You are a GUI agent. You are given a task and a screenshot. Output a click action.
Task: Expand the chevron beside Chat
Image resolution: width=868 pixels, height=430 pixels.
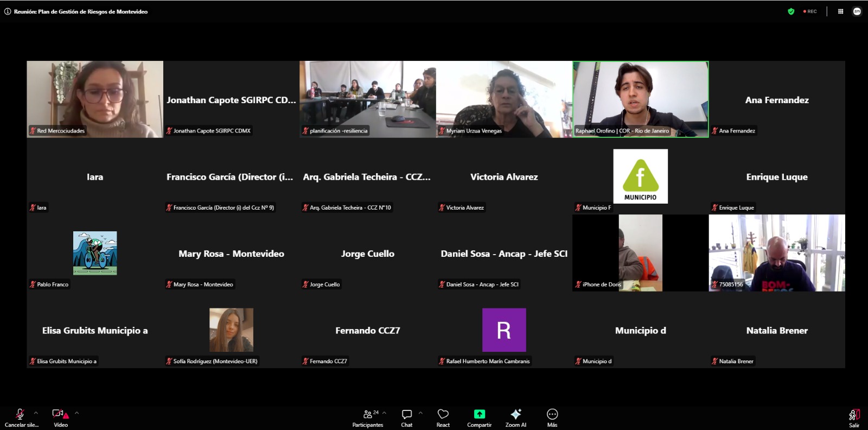pyautogui.click(x=420, y=413)
